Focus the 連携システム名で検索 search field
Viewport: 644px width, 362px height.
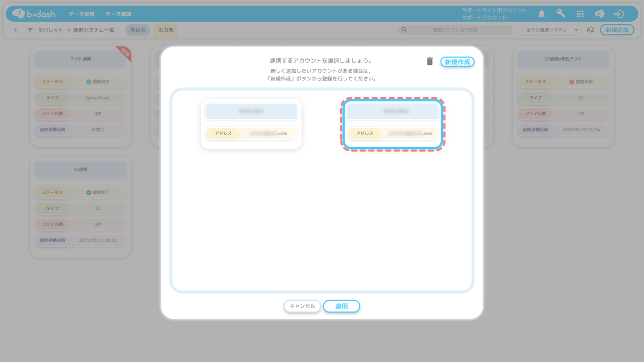(x=455, y=30)
